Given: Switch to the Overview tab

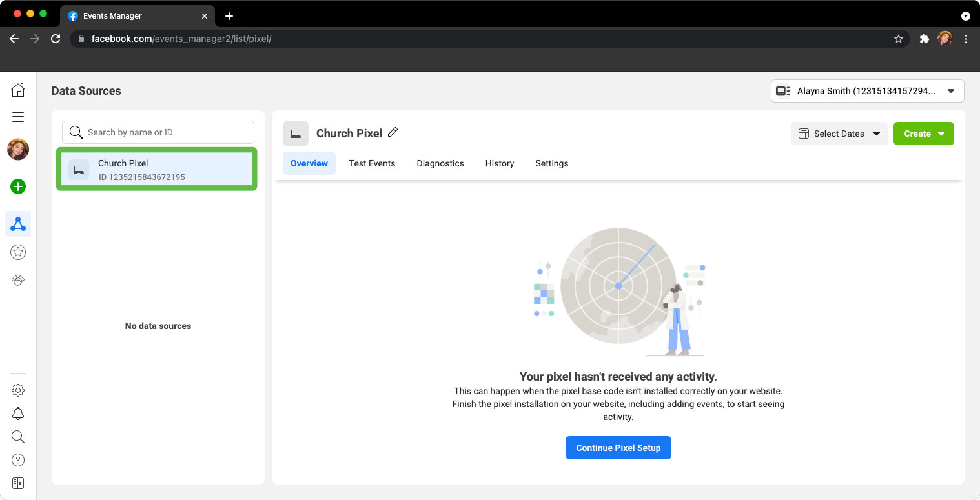Looking at the screenshot, I should (309, 163).
